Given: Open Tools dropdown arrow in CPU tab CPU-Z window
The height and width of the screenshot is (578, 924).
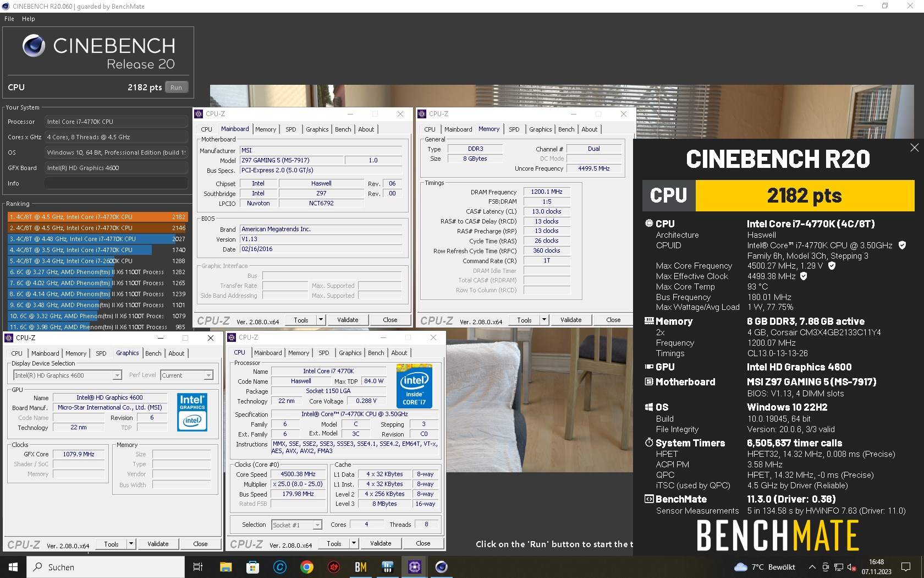Looking at the screenshot, I should [354, 543].
